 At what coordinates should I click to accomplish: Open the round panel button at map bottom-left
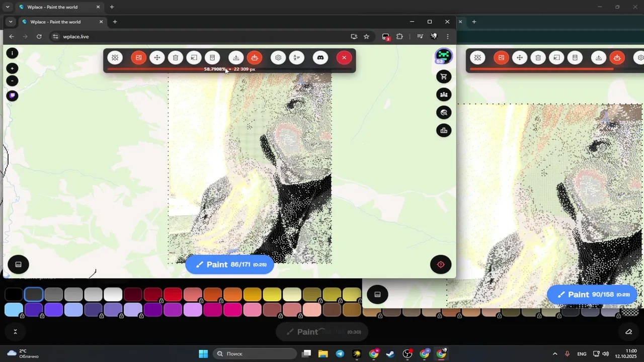[x=19, y=264]
